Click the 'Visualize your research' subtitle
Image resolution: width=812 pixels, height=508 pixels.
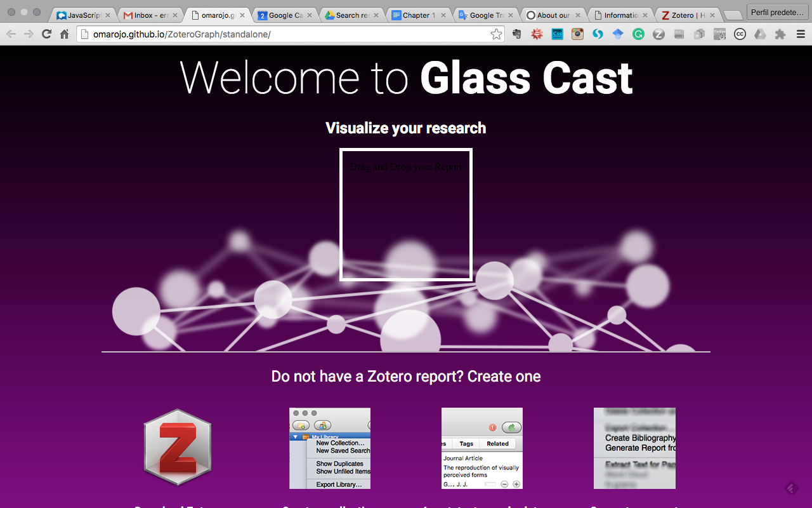point(406,128)
